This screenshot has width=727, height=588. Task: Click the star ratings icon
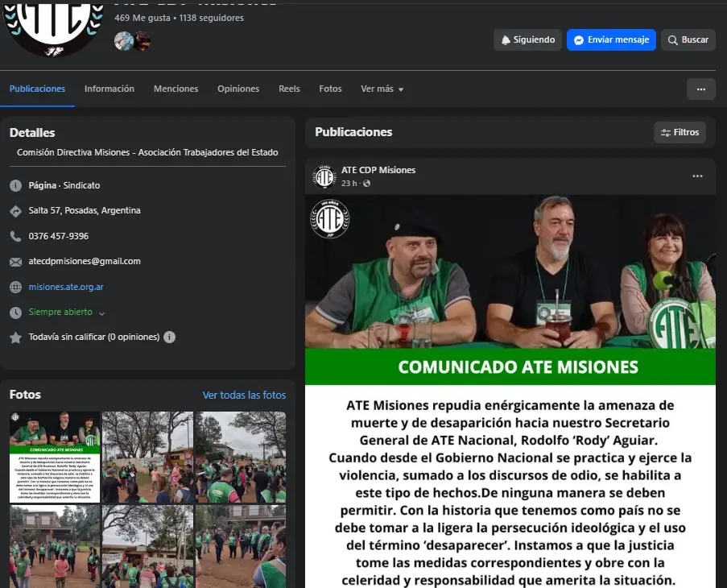coord(16,337)
